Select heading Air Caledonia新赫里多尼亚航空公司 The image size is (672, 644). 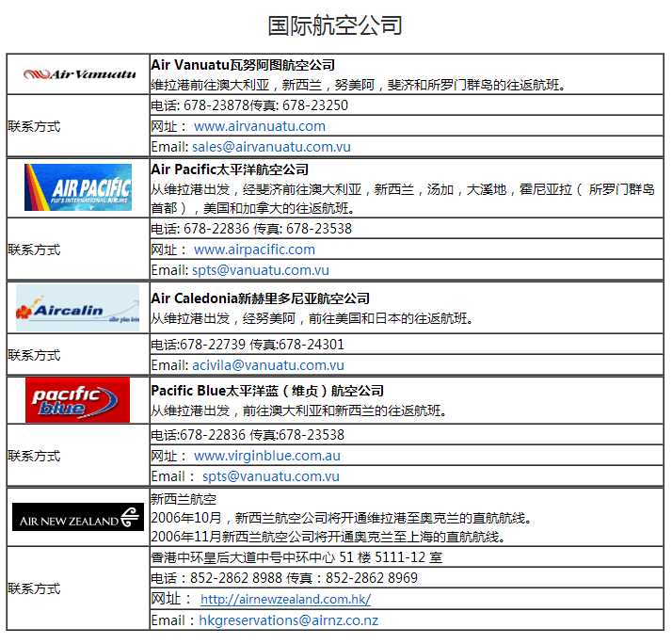tap(260, 298)
